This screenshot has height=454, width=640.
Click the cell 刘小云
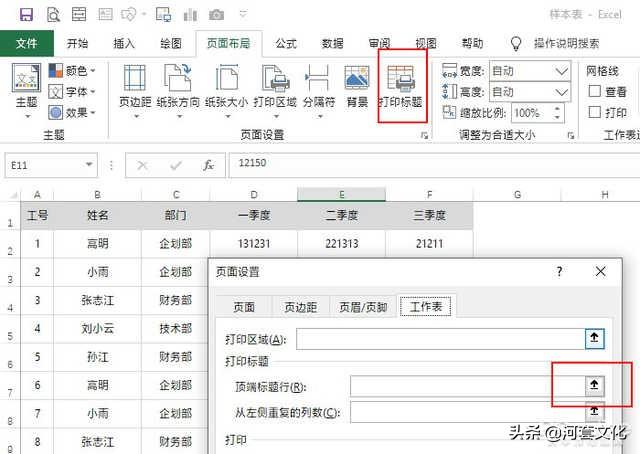pos(98,329)
